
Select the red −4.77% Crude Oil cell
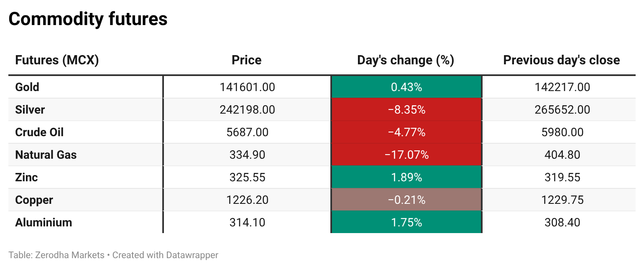click(x=406, y=132)
